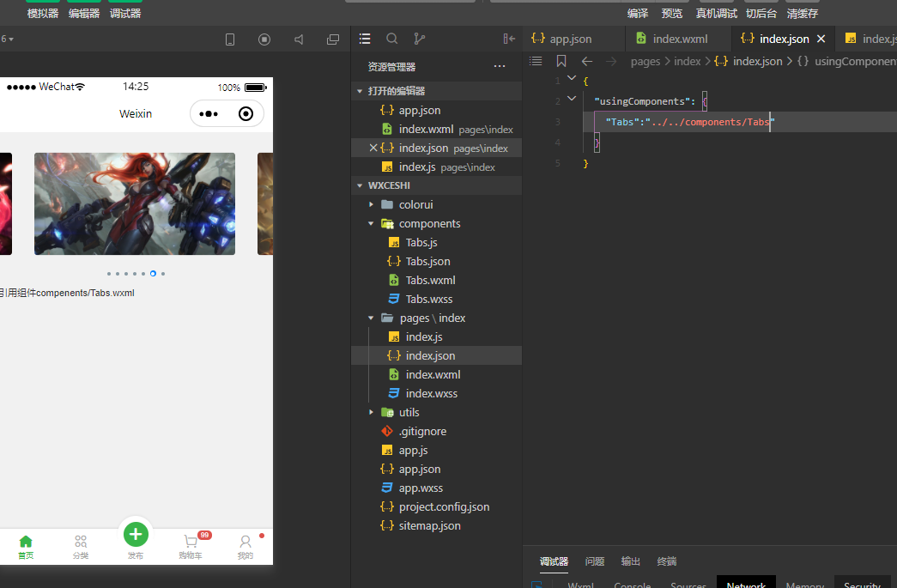This screenshot has height=588, width=897.
Task: Open mini program capsule menu dots
Action: click(209, 114)
